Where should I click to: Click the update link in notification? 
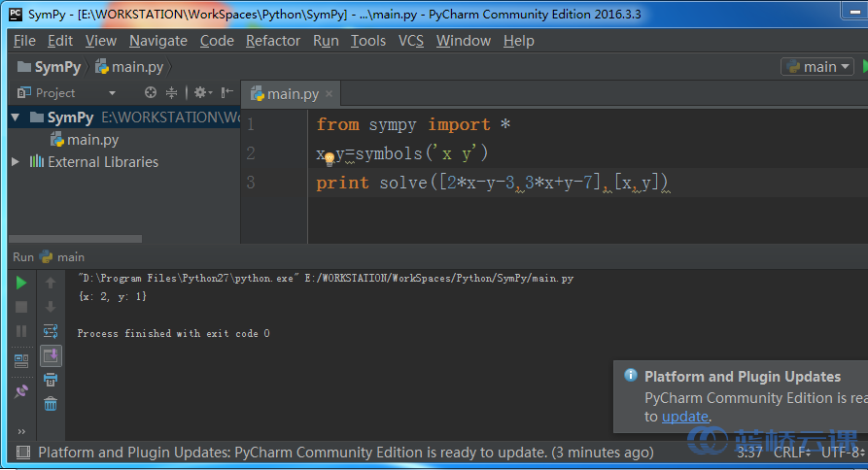click(x=685, y=417)
